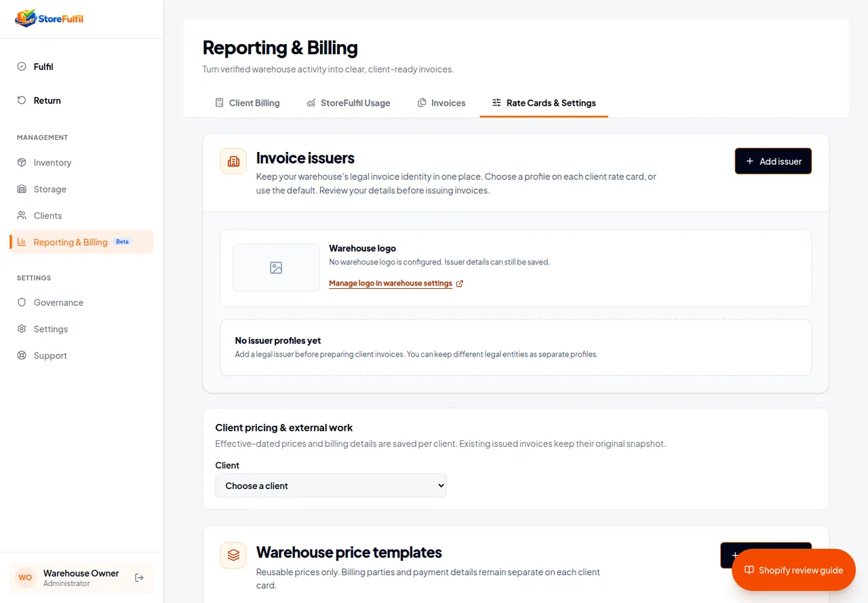Open the Clients page
This screenshot has width=868, height=603.
(81, 216)
